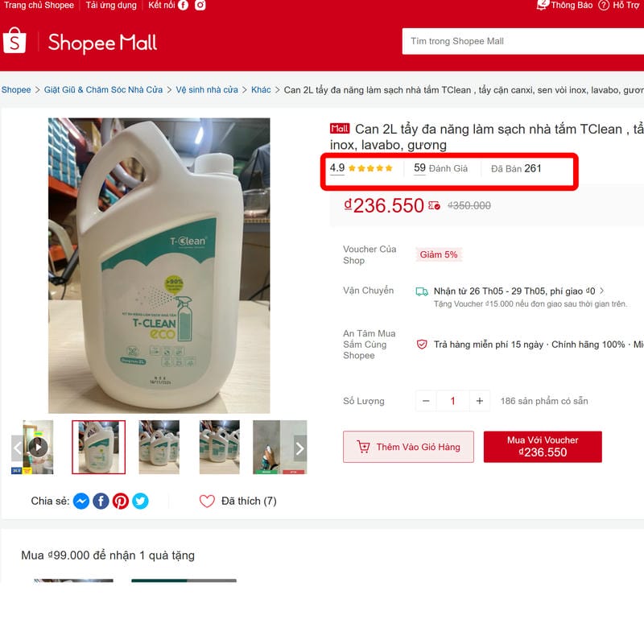
Task: Expand shipping details chevron
Action: pos(601,291)
